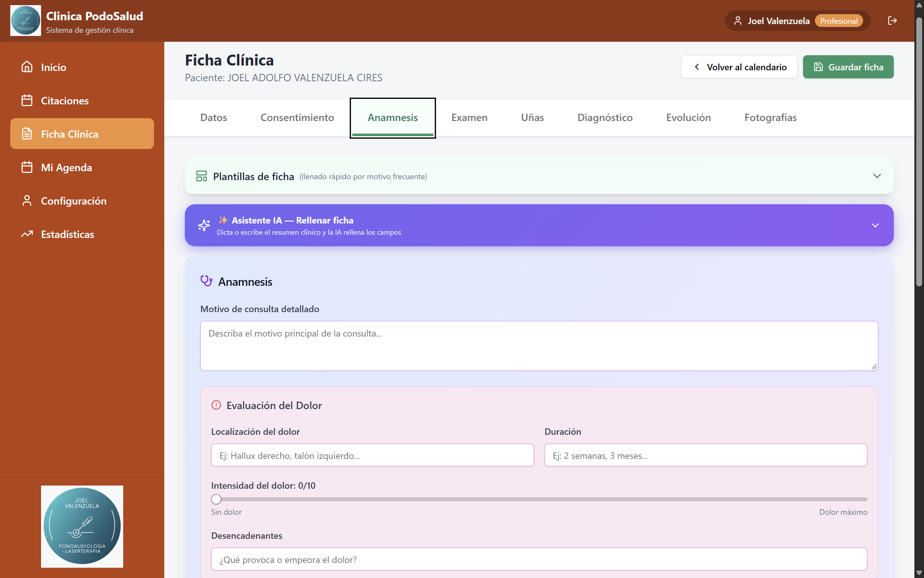
Task: Click the patient name JOEL ADOLFO VALENZUELA CIRES
Action: [305, 78]
